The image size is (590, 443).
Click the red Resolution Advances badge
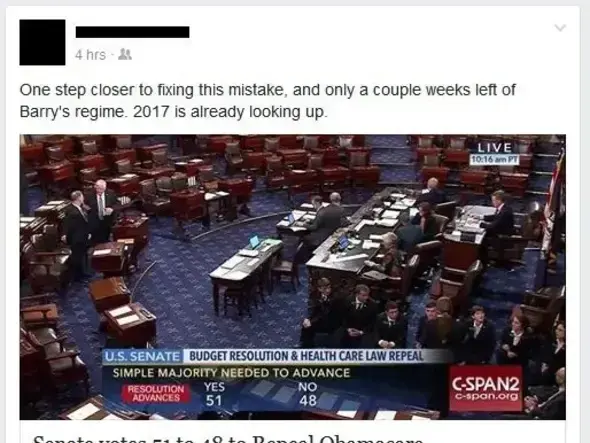click(156, 394)
